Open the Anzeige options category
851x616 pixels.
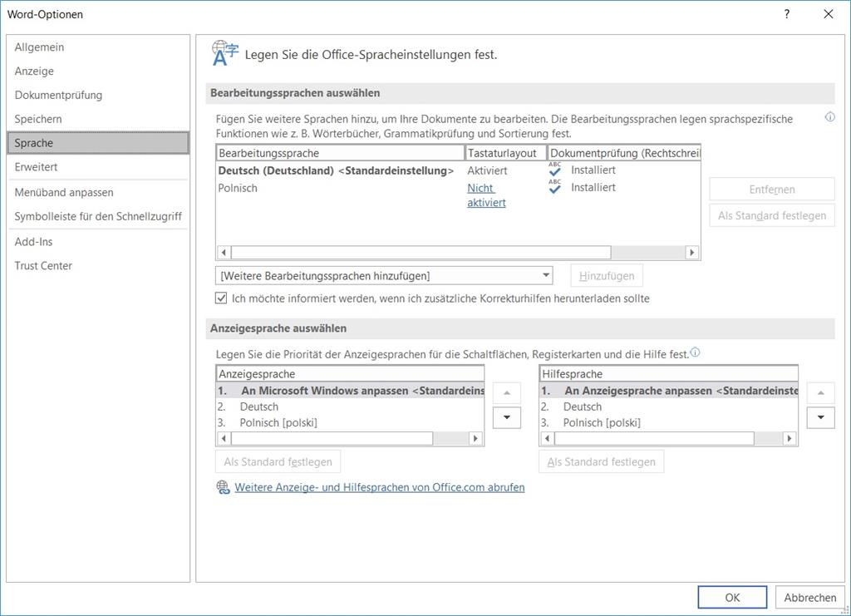pos(98,71)
